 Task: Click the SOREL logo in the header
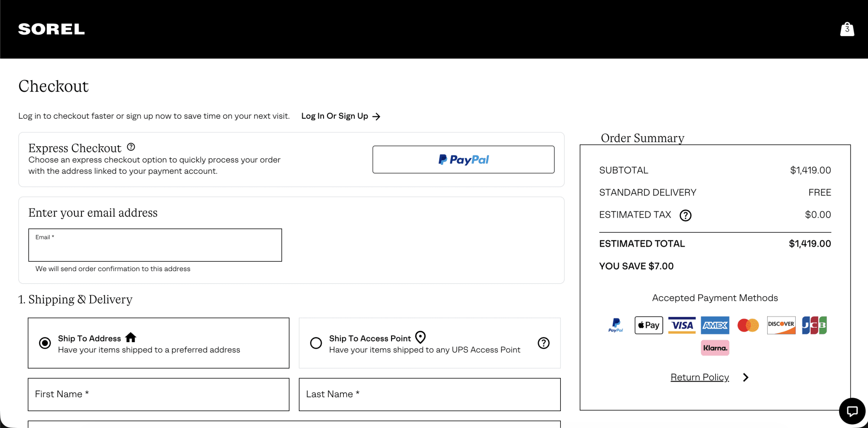(x=51, y=29)
